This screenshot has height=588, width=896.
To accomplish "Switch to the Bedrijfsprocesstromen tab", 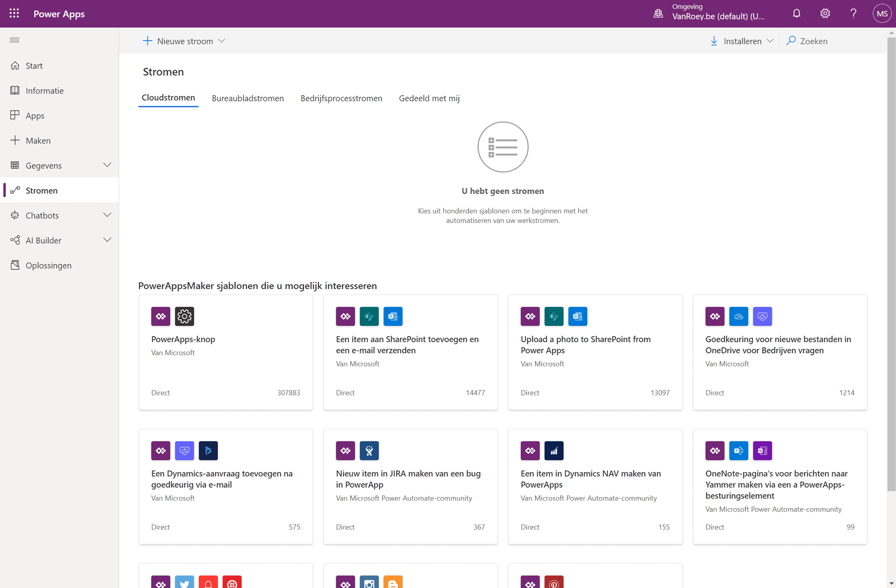I will pyautogui.click(x=341, y=98).
